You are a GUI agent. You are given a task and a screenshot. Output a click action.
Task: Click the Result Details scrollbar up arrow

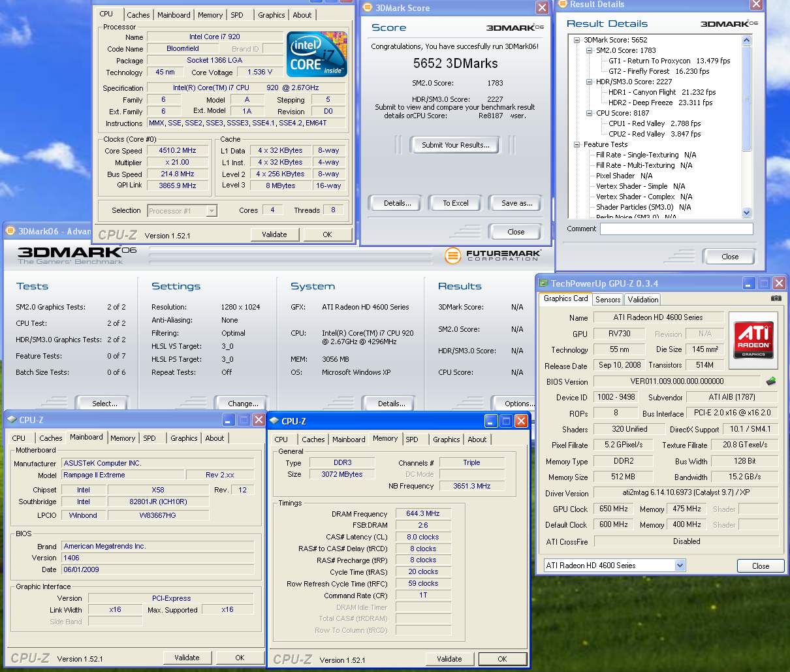pyautogui.click(x=747, y=40)
